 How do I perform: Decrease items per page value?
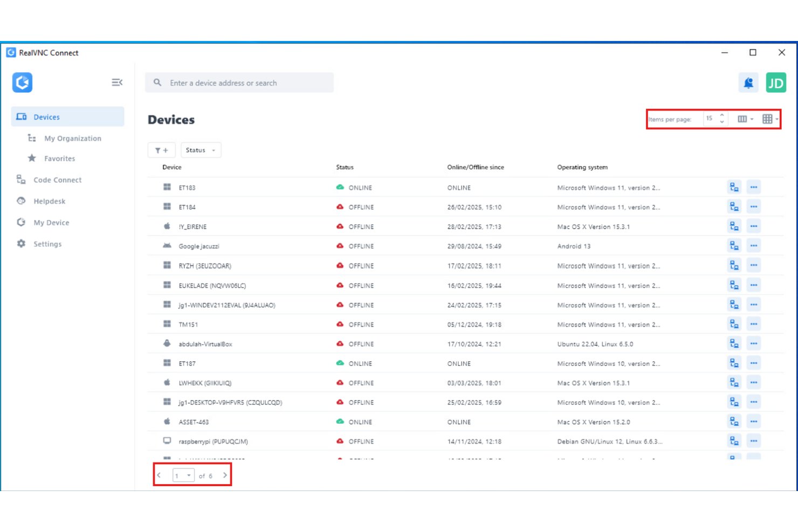(x=722, y=122)
